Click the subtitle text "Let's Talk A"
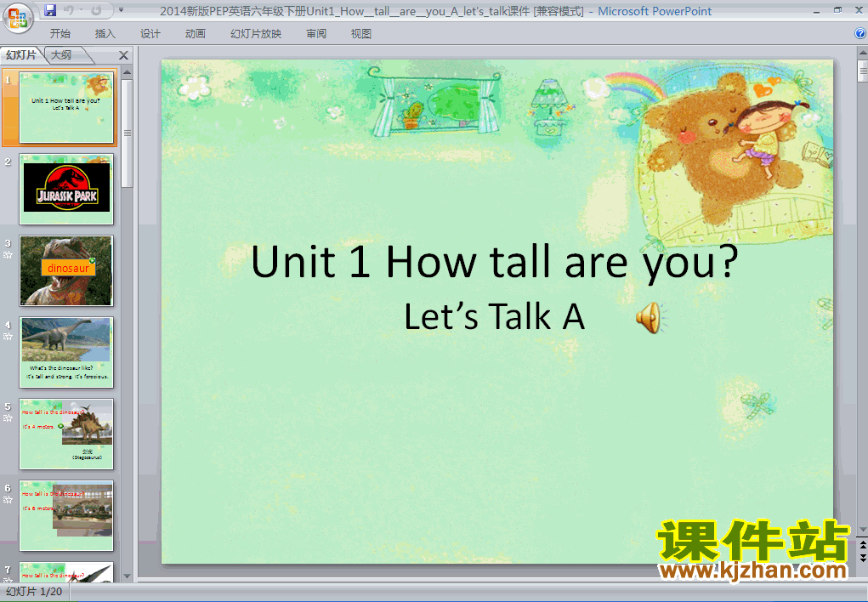The width and height of the screenshot is (868, 602). 494,317
